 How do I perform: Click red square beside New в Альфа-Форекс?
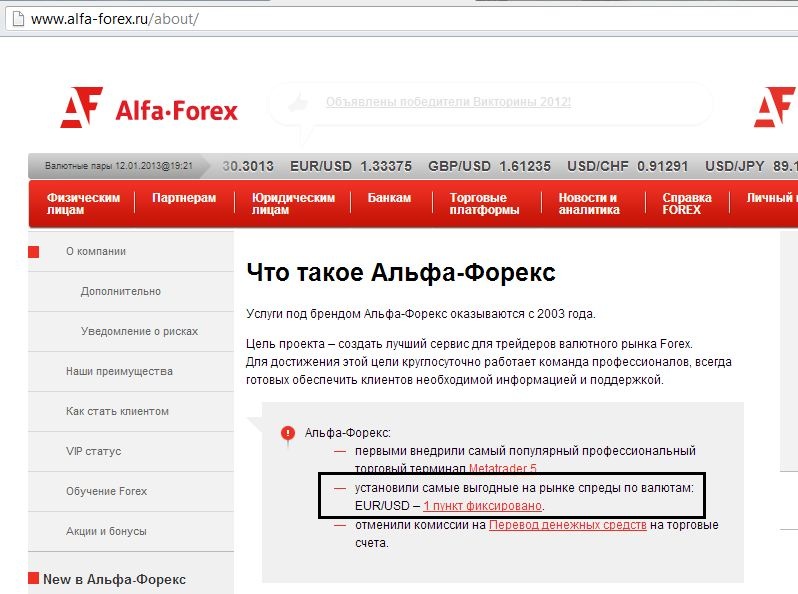tap(33, 579)
